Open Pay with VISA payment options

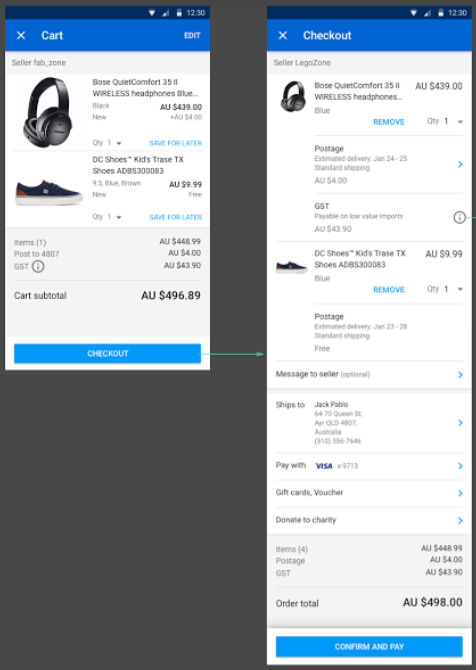369,466
